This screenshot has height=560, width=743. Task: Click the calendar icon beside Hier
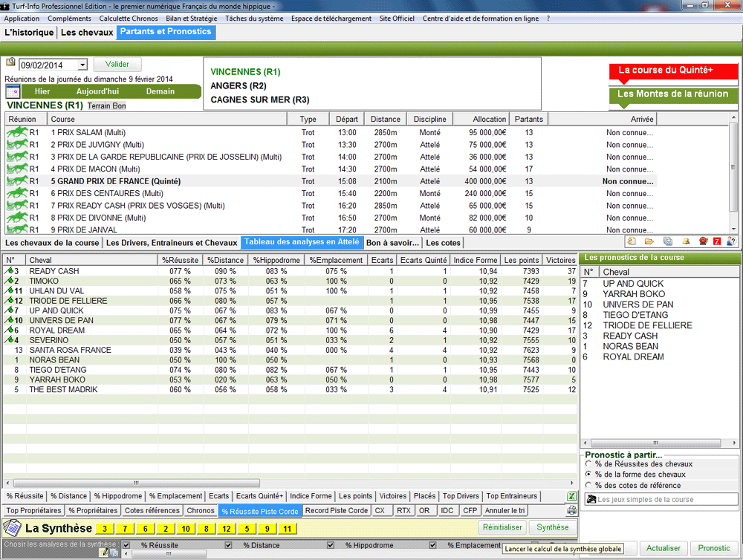point(13,91)
